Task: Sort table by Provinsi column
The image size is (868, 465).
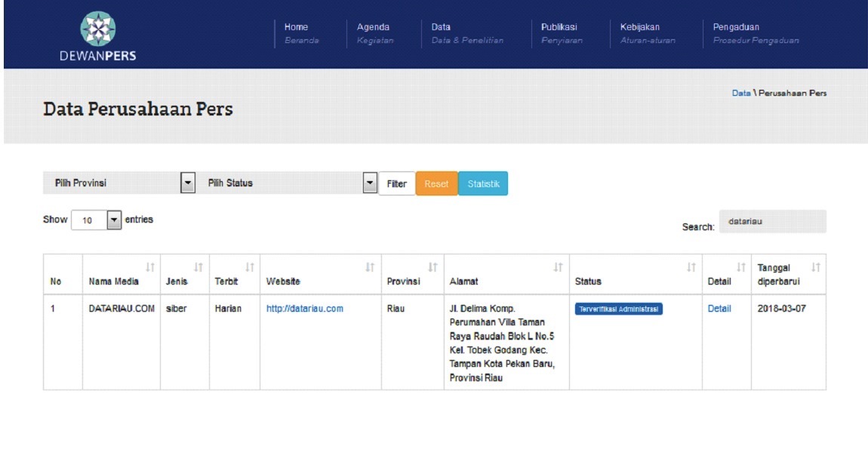Action: (x=412, y=274)
